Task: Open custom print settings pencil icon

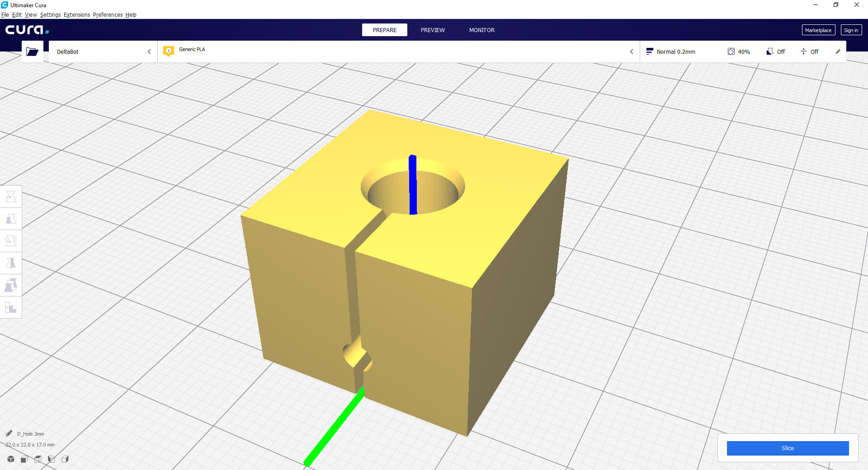Action: pyautogui.click(x=838, y=52)
